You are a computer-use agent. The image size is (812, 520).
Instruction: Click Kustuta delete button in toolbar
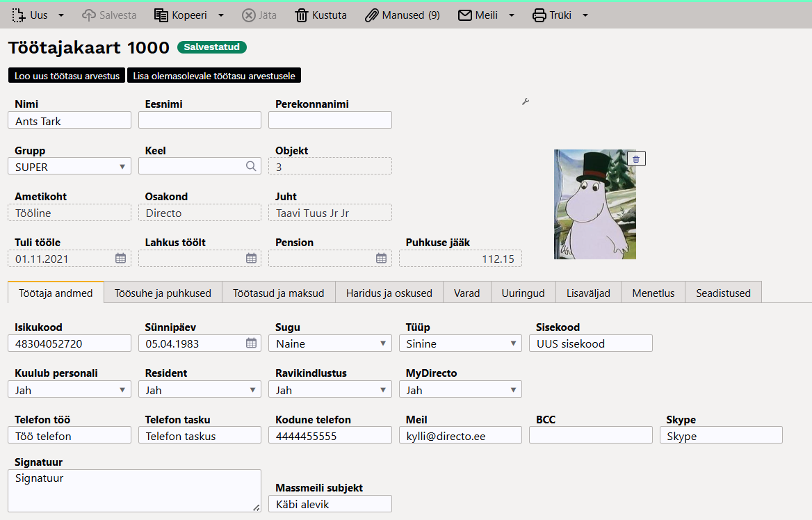click(320, 15)
